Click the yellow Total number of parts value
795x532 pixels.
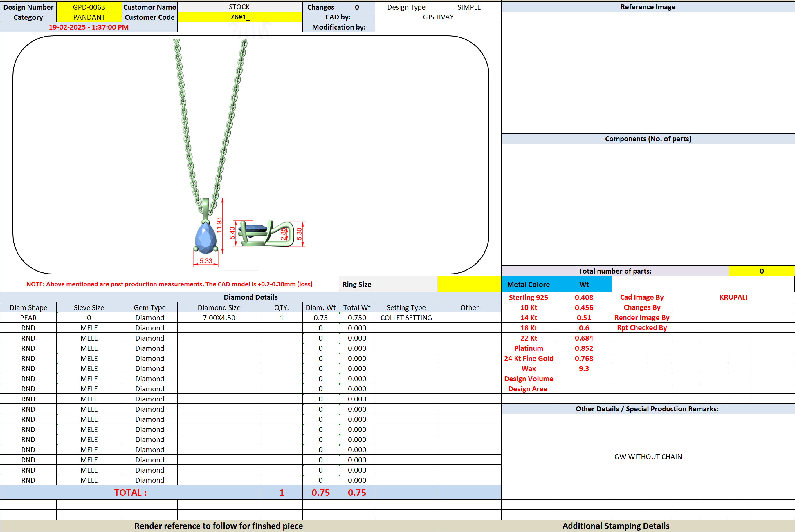tap(761, 271)
